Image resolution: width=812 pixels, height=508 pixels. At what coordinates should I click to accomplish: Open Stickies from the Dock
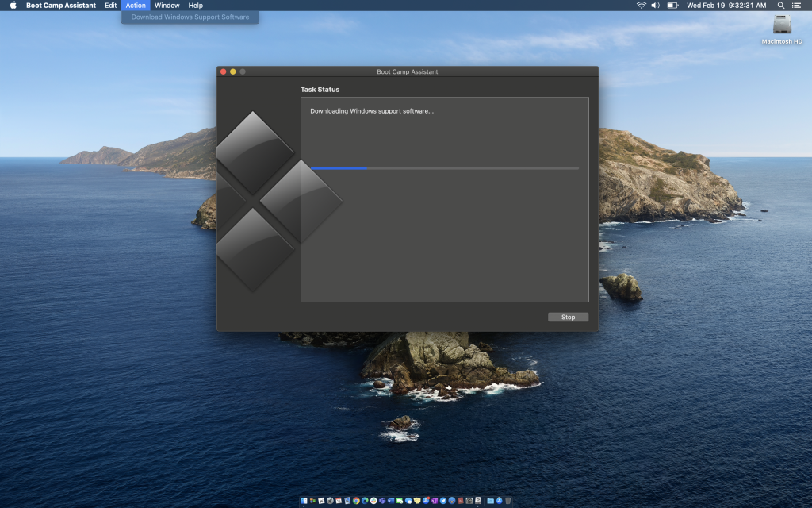417,501
